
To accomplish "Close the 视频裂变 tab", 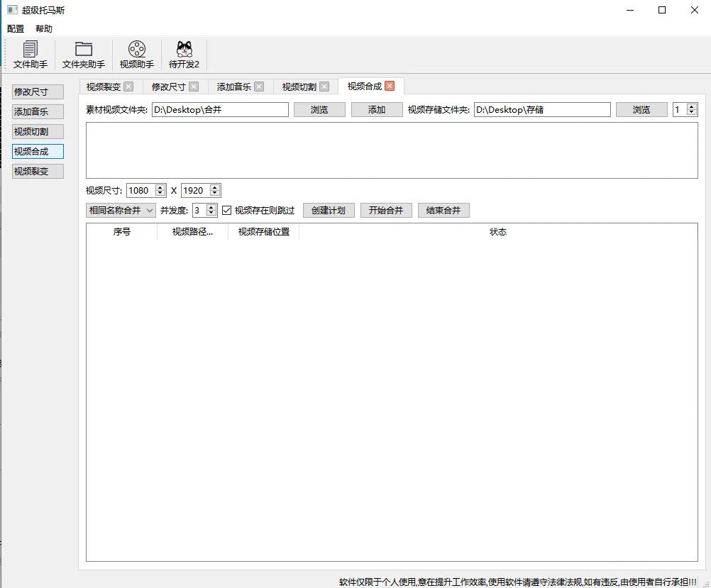I will 128,87.
